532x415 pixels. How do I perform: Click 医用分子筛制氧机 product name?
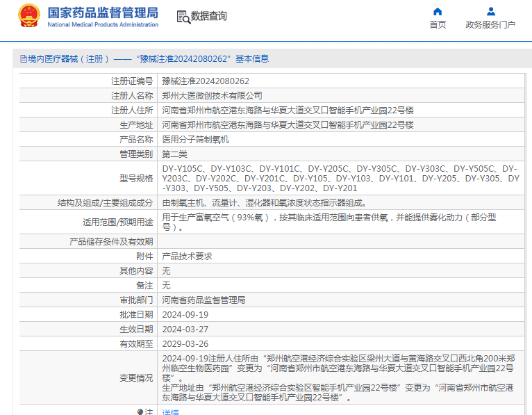click(x=195, y=140)
